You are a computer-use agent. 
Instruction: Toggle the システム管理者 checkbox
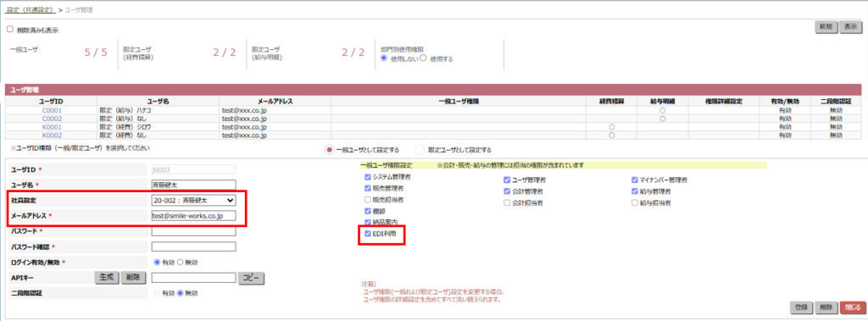(368, 178)
